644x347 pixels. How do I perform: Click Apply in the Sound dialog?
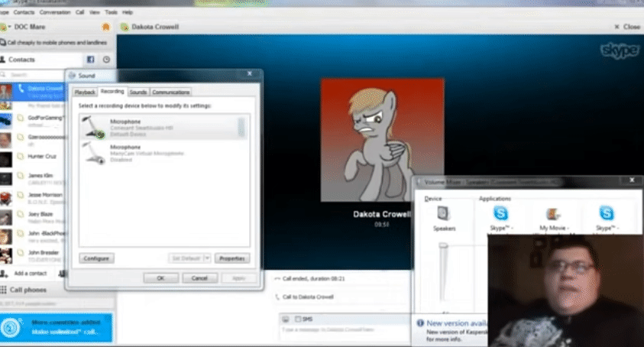(x=238, y=278)
